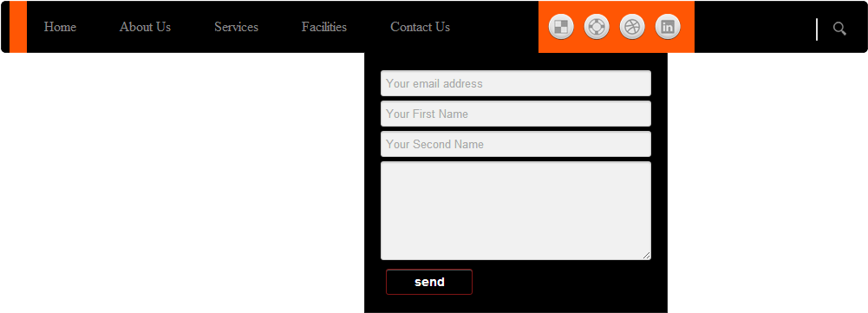Click the orange accent bar beside Home
The width and height of the screenshot is (868, 313).
[x=17, y=27]
